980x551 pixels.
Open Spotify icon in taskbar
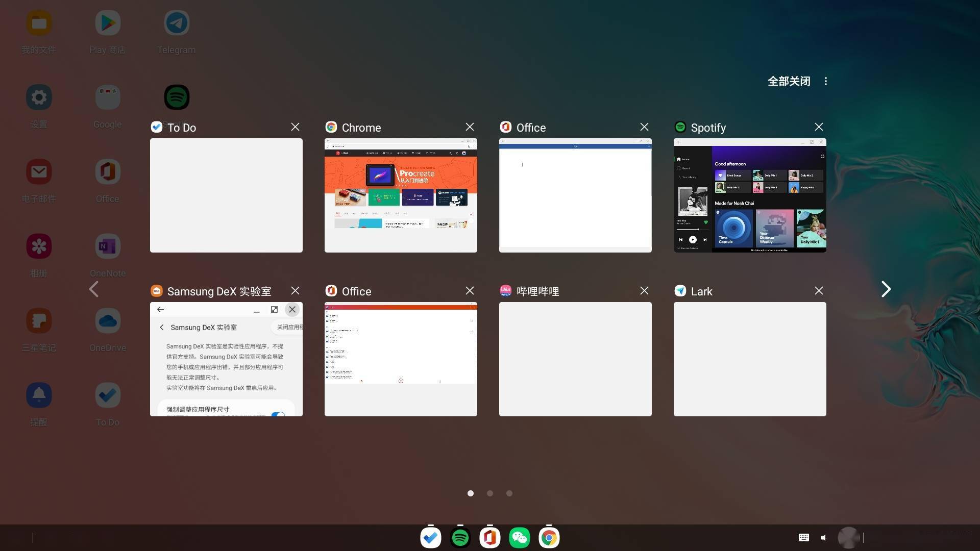click(460, 538)
